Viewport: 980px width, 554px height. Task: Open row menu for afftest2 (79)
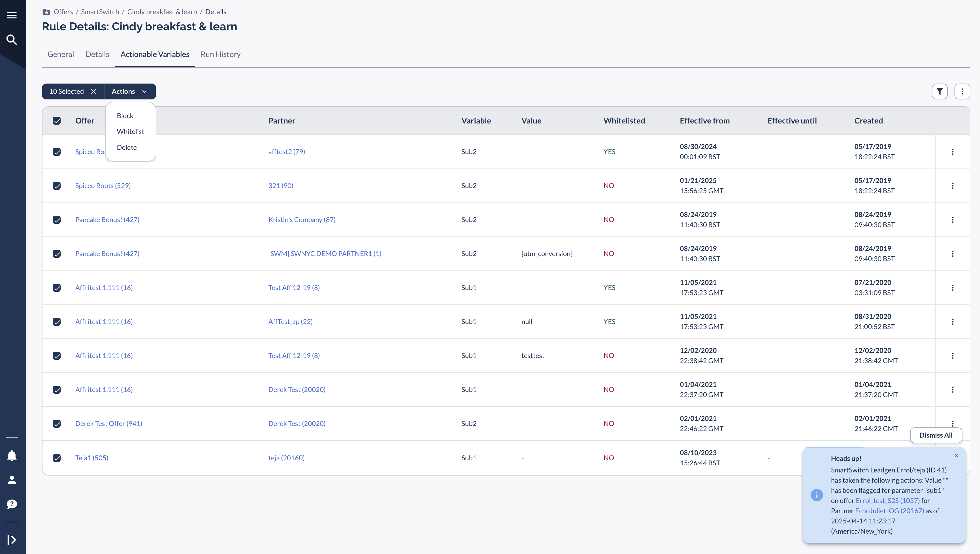click(953, 152)
